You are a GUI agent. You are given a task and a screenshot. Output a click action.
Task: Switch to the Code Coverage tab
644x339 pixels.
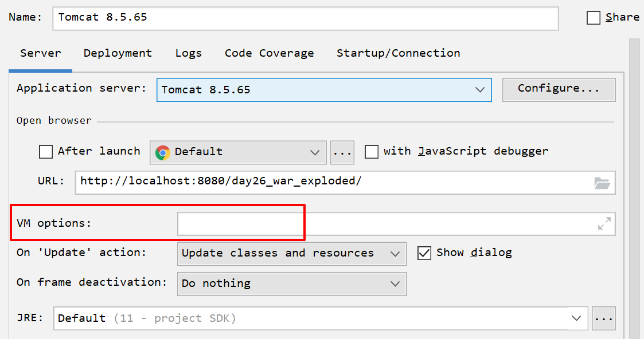(x=269, y=53)
